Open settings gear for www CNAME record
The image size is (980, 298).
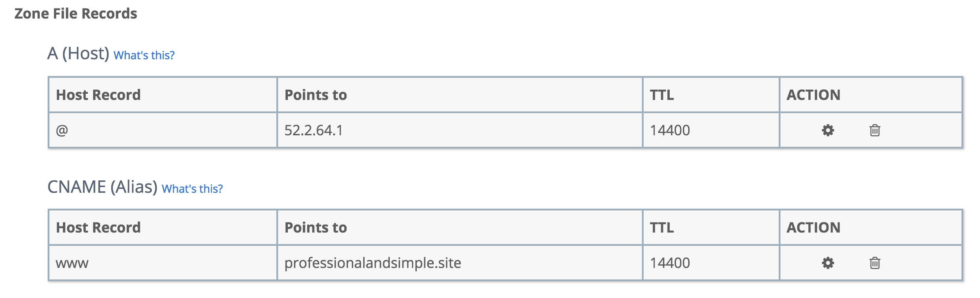coord(828,263)
